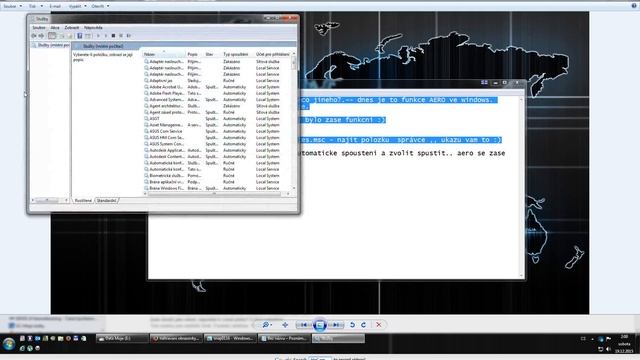
Task: Switch to the Bez názvu - Poznám... taskbar button
Action: 284,338
